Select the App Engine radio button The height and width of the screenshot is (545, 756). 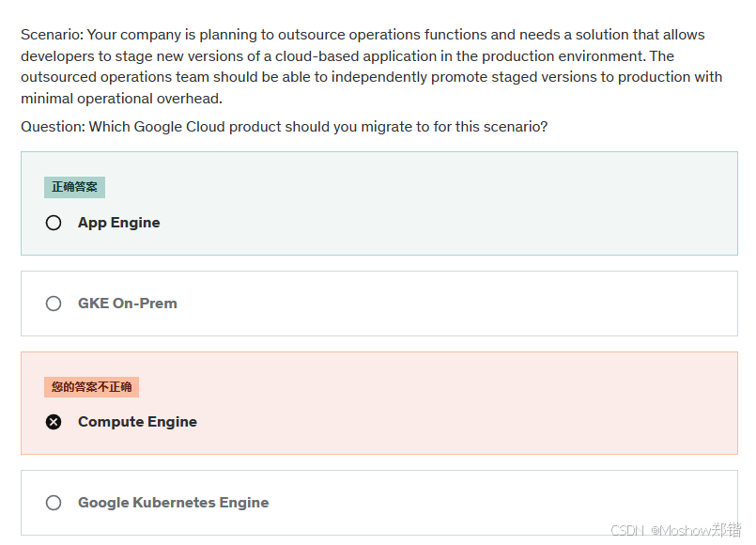tap(54, 223)
